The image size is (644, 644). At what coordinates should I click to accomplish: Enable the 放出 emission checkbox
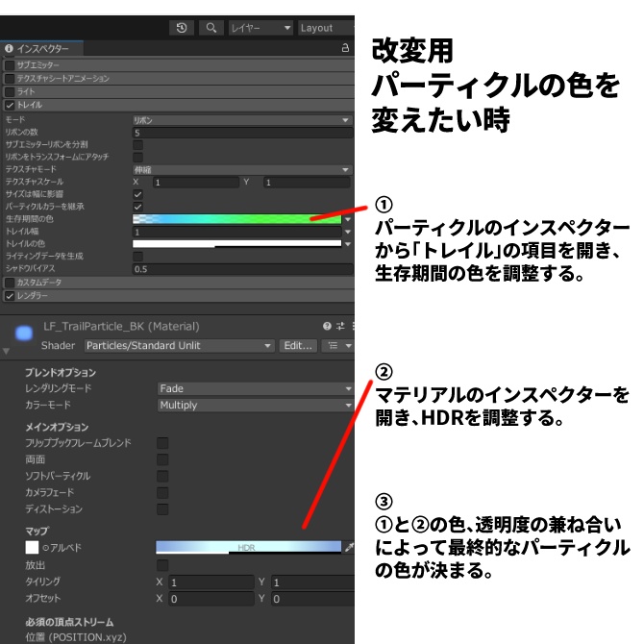coord(162,565)
